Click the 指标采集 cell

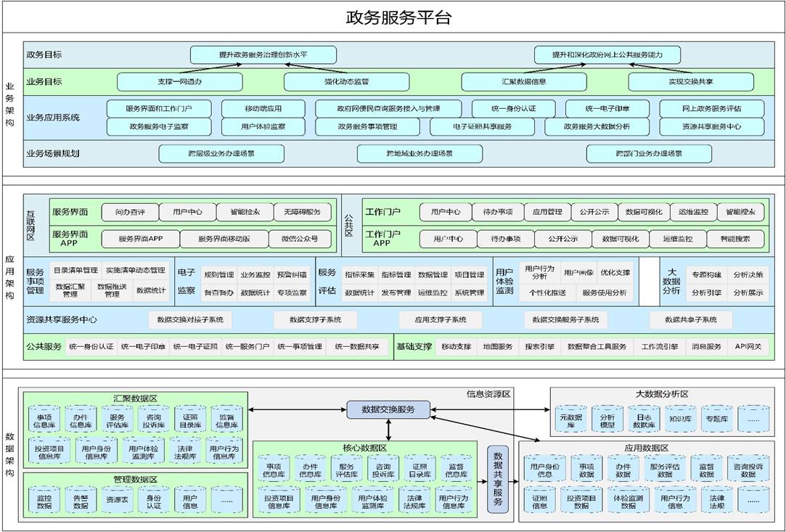tap(359, 275)
